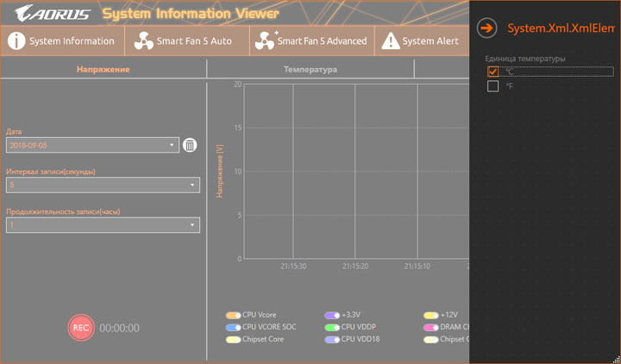Close settings panel with the arrow icon
The height and width of the screenshot is (364, 621).
tap(486, 28)
